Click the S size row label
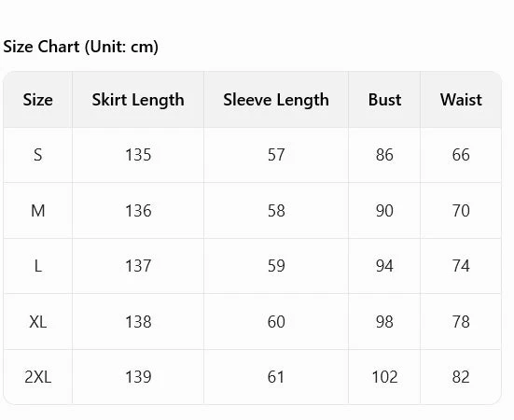This screenshot has height=420, width=514. pyautogui.click(x=37, y=155)
